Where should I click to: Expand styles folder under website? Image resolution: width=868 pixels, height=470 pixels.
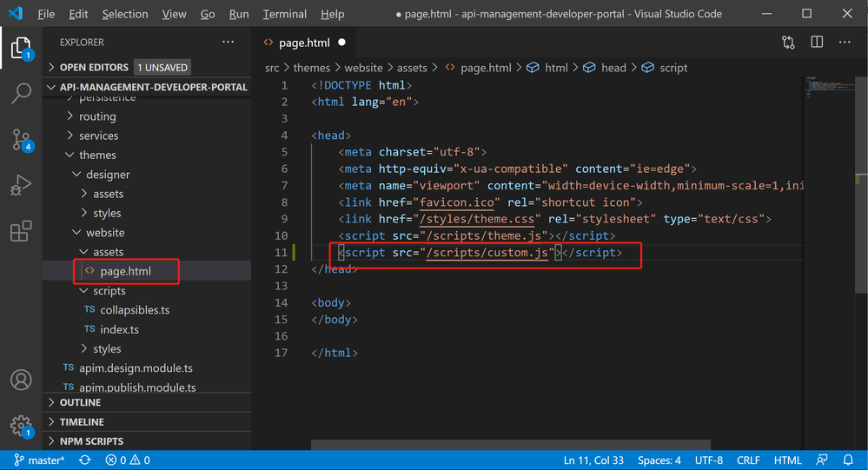coord(147,348)
